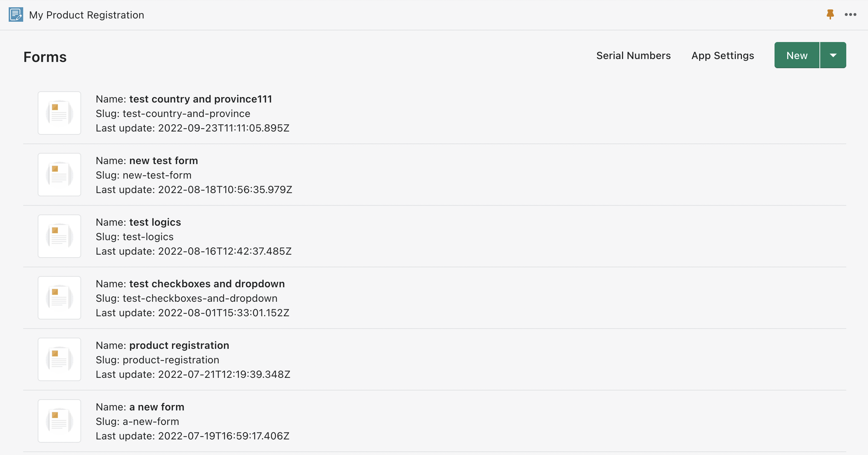Click the a new form document icon

[x=59, y=421]
